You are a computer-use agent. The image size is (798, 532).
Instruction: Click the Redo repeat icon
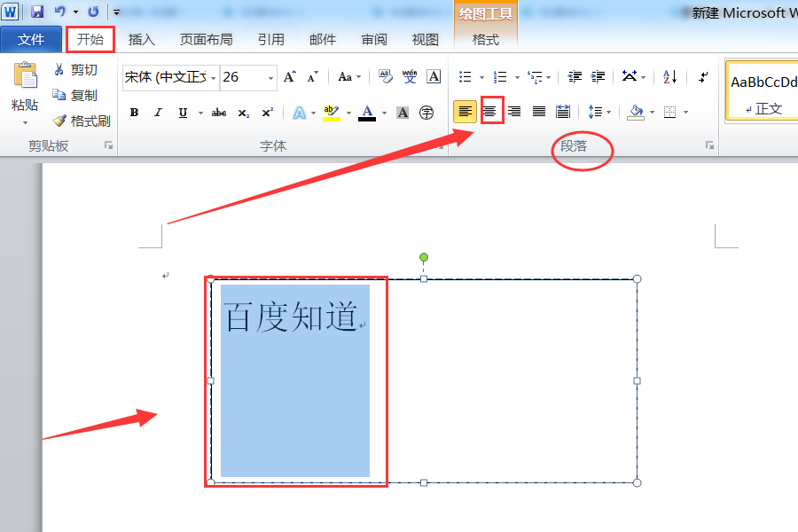(x=93, y=12)
